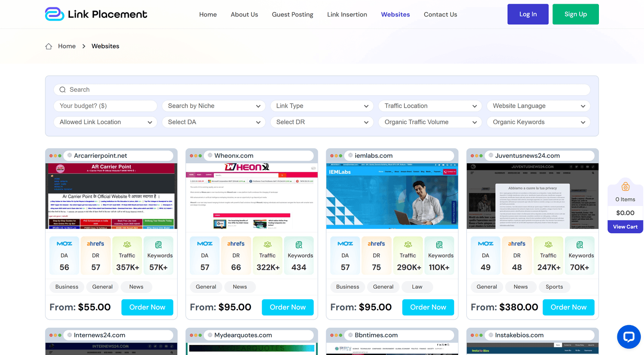The height and width of the screenshot is (355, 644).
Task: Open the Link Type dropdown
Action: (322, 106)
